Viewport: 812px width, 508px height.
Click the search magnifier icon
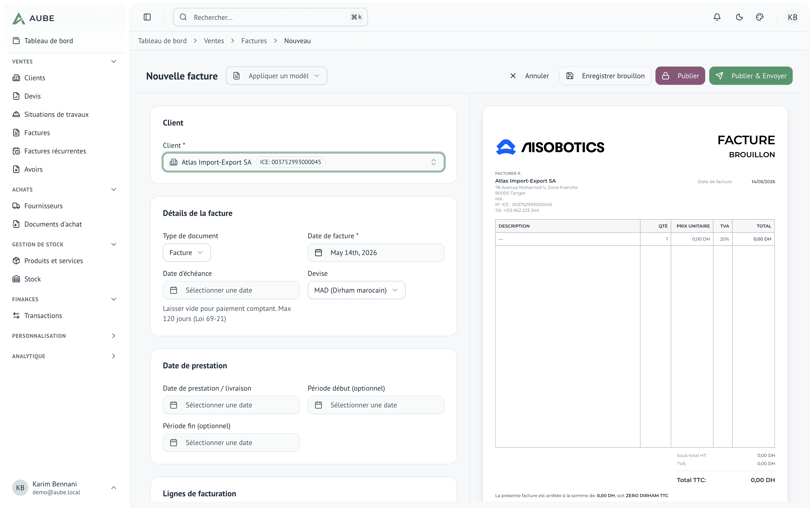coord(183,17)
